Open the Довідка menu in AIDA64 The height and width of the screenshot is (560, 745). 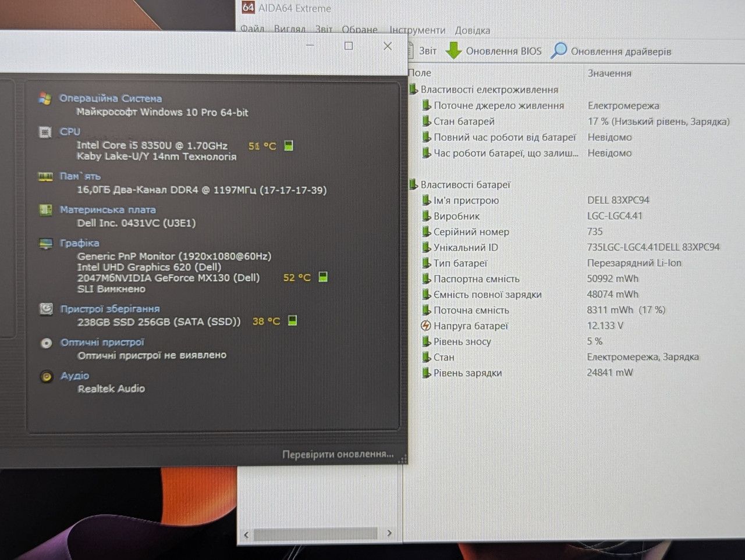(x=473, y=30)
